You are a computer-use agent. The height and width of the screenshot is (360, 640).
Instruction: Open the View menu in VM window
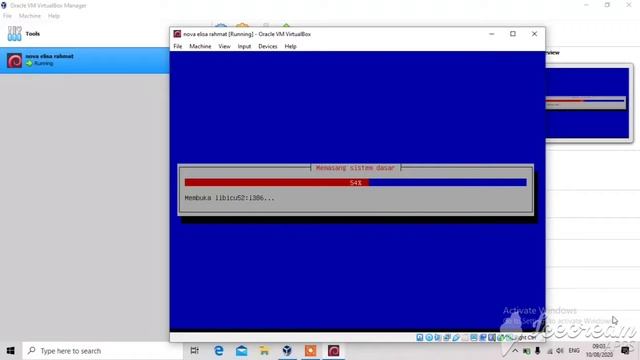point(224,47)
